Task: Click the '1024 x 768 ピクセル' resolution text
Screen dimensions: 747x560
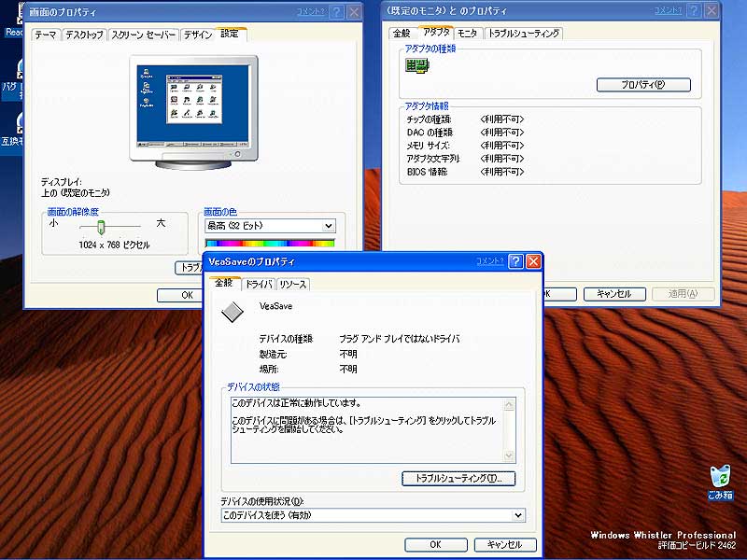Action: tap(114, 245)
